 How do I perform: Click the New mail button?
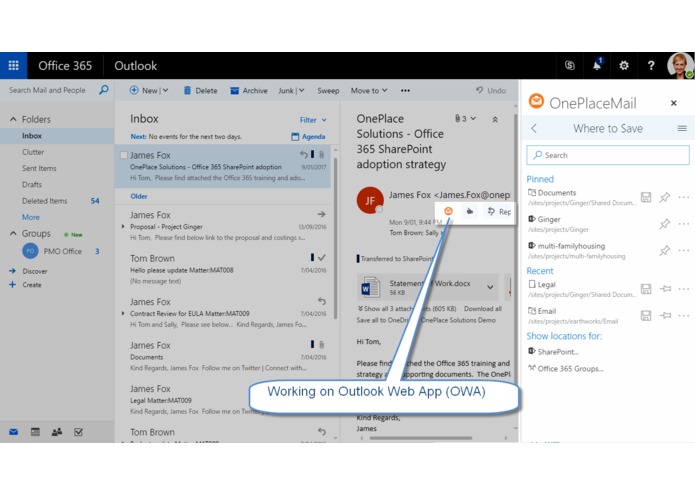(x=144, y=90)
